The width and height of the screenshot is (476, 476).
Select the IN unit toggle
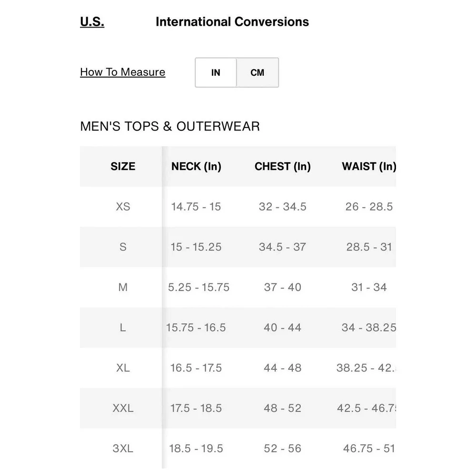216,73
